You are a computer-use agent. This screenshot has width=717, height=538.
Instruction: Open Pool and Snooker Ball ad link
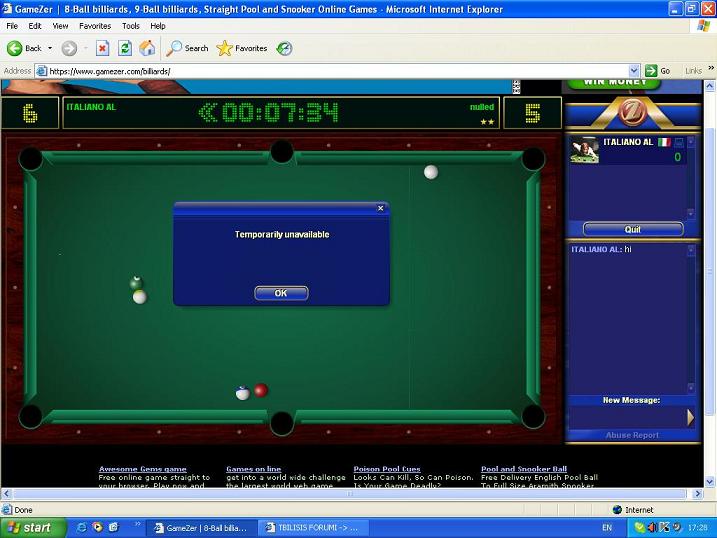click(x=524, y=469)
